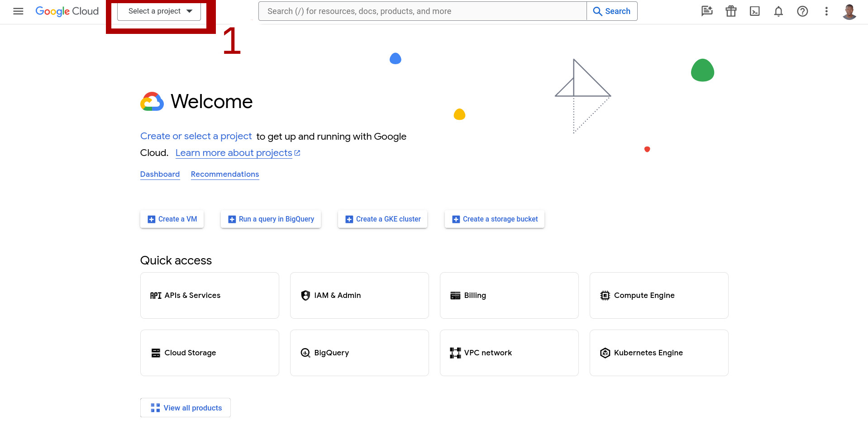The width and height of the screenshot is (868, 434).
Task: Click the magnifier icon beside BigQuery
Action: [x=305, y=353]
